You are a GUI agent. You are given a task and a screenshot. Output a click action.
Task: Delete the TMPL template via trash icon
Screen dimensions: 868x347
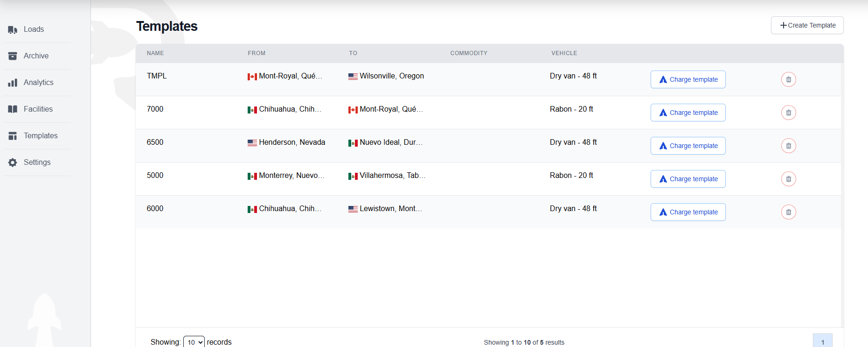click(788, 79)
